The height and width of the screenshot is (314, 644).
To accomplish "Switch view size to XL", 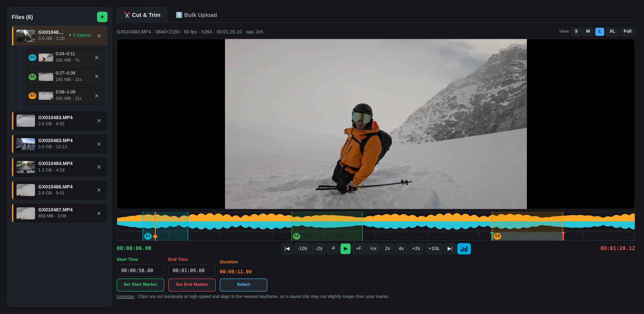I will tap(612, 31).
